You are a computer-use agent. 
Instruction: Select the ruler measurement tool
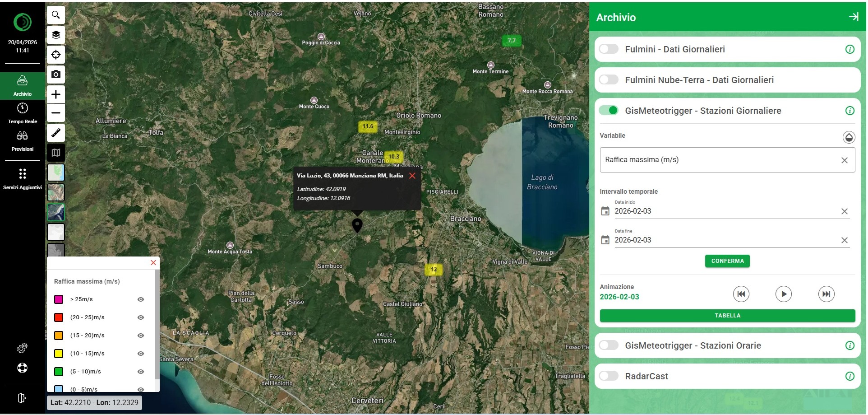coord(56,133)
